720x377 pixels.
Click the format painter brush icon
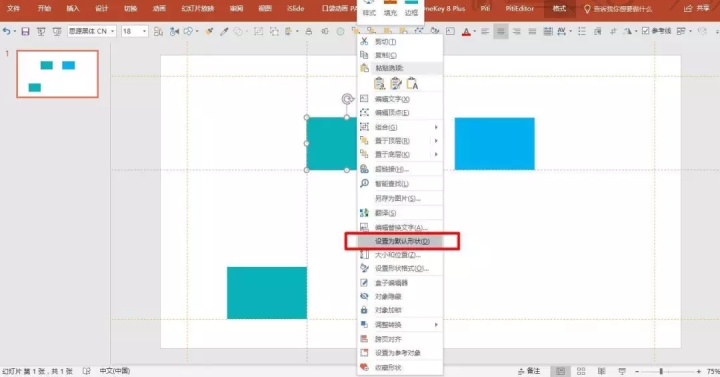pos(209,31)
